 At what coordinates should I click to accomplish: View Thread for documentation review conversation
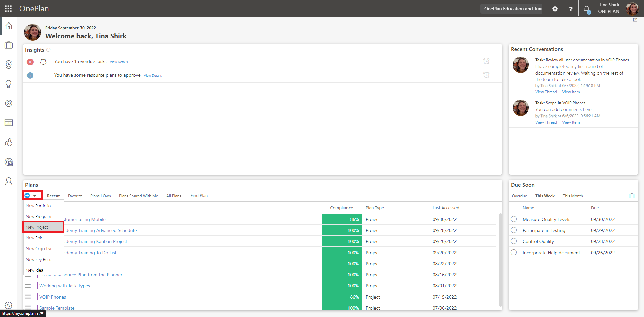[546, 92]
